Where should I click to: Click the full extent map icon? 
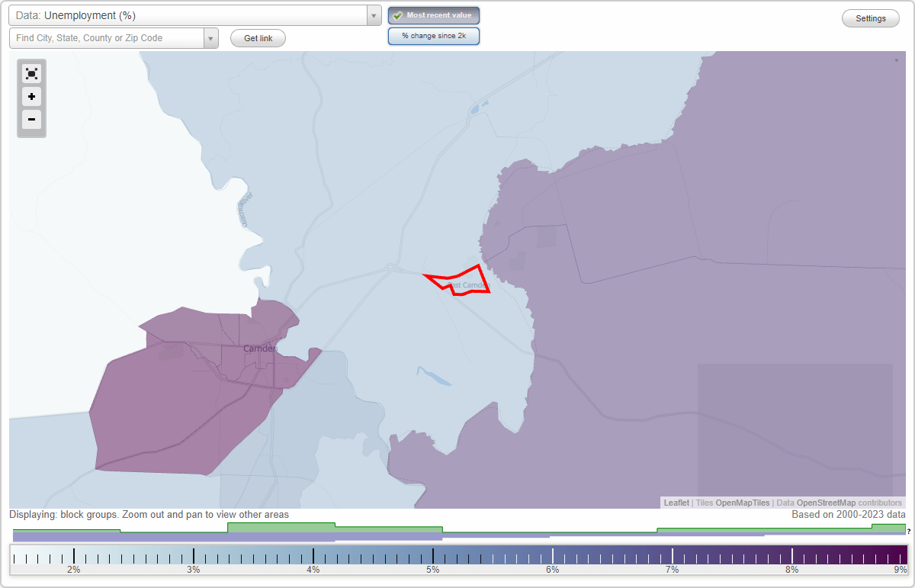[x=31, y=73]
